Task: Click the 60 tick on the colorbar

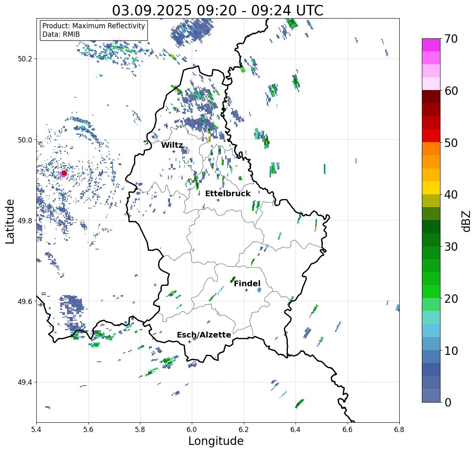Action: click(451, 91)
